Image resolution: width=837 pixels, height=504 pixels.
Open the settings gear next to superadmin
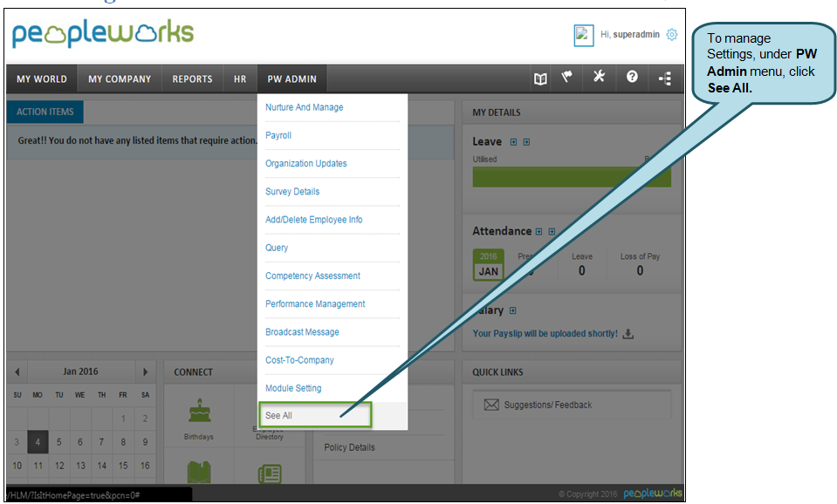point(672,35)
